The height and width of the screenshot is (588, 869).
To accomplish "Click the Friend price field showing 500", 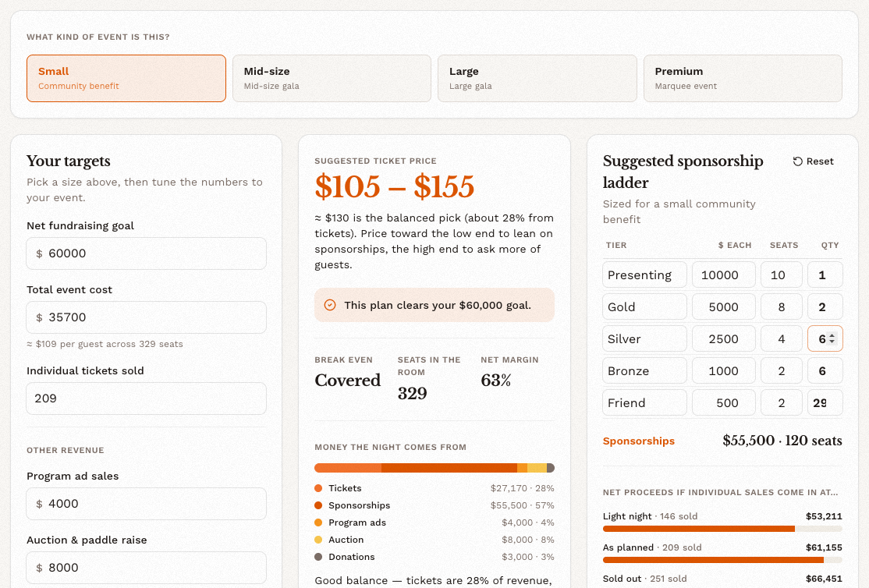I will [x=724, y=403].
